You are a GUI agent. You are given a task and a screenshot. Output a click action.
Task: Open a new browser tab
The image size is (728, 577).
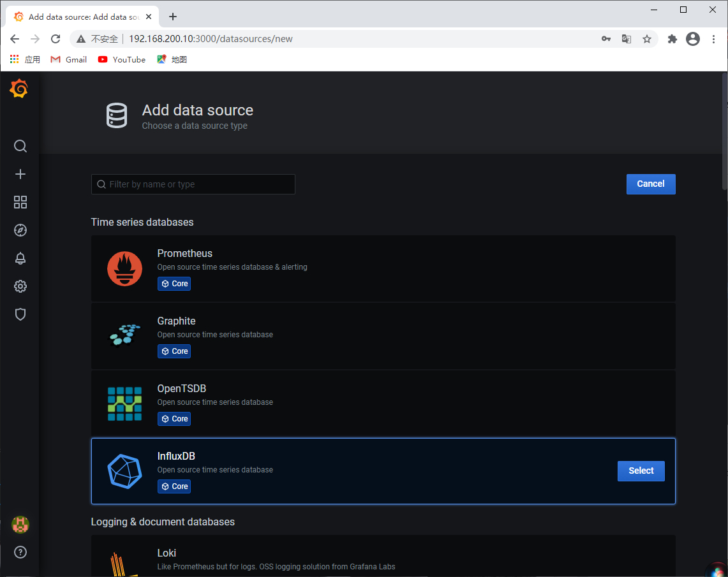pos(173,17)
